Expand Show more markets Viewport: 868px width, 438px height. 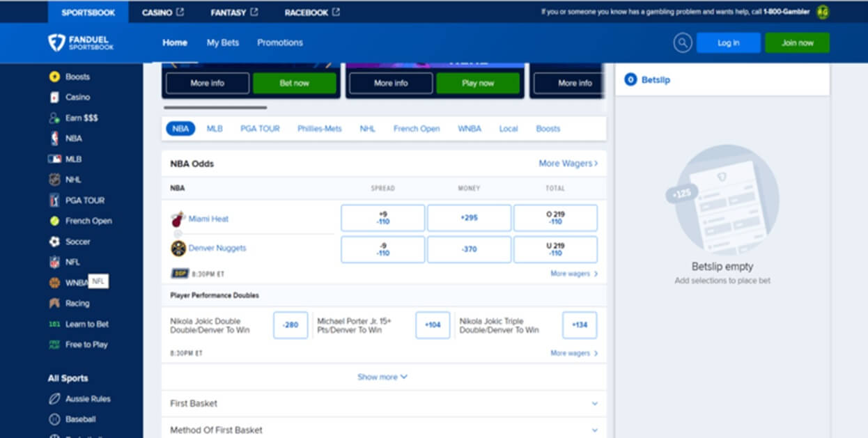(x=382, y=377)
